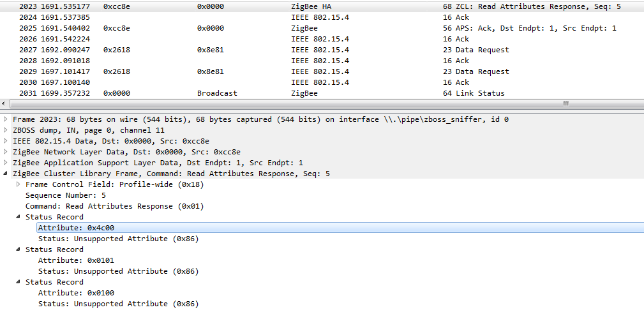Screen dimensions: 644x312
Task: Click the Attribute: 0x0101 line
Action: click(x=76, y=260)
